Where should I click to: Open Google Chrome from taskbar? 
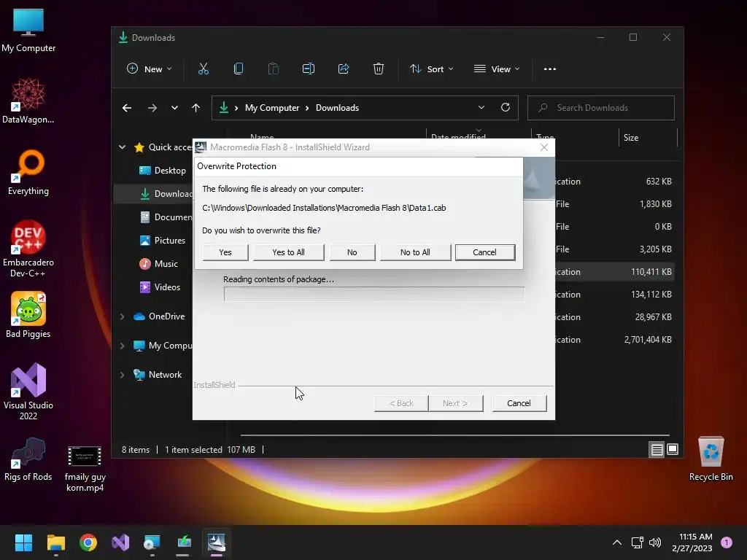88,542
